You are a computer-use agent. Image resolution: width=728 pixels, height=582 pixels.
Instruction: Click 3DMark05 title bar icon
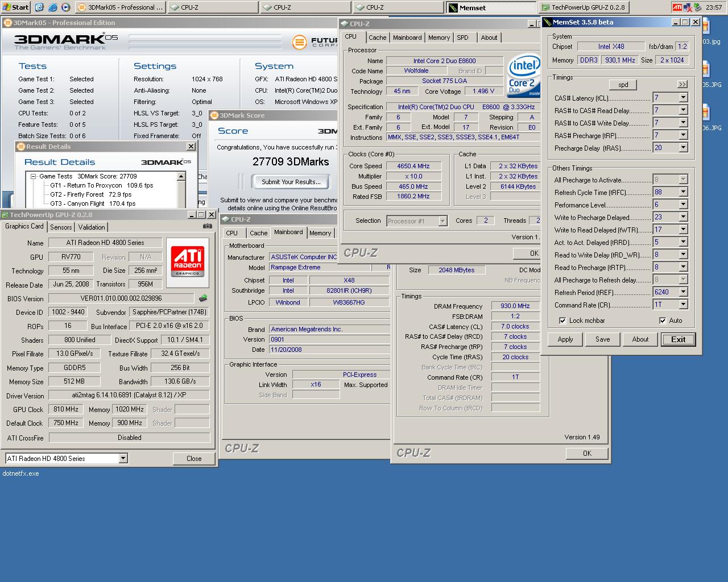point(7,23)
